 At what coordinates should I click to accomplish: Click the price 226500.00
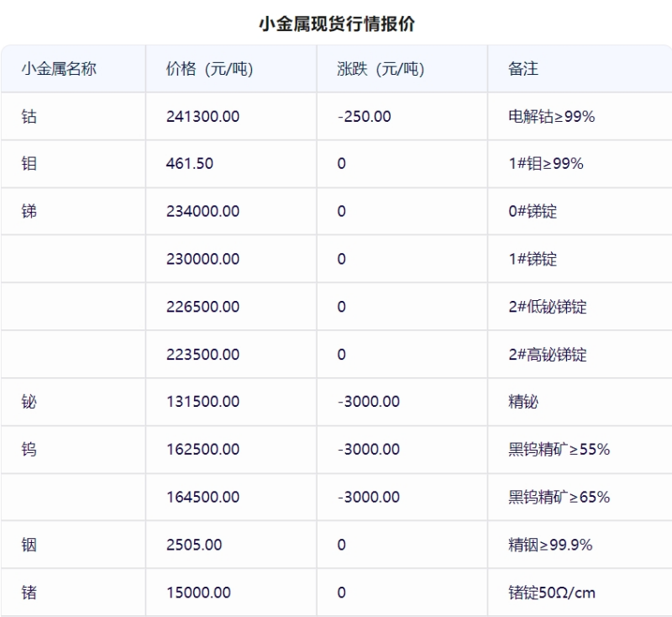(202, 307)
